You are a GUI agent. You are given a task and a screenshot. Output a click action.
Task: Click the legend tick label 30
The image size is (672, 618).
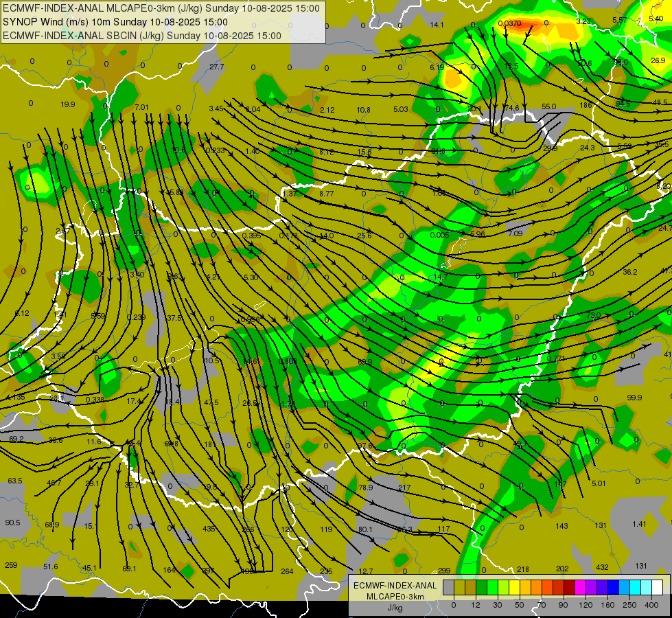[498, 605]
